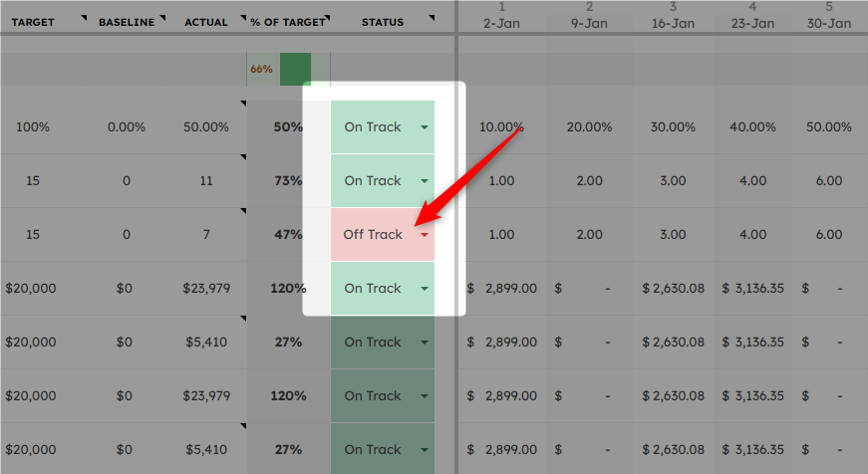Viewport: 868px width, 474px height.
Task: Click the 100% target cell
Action: (x=33, y=127)
